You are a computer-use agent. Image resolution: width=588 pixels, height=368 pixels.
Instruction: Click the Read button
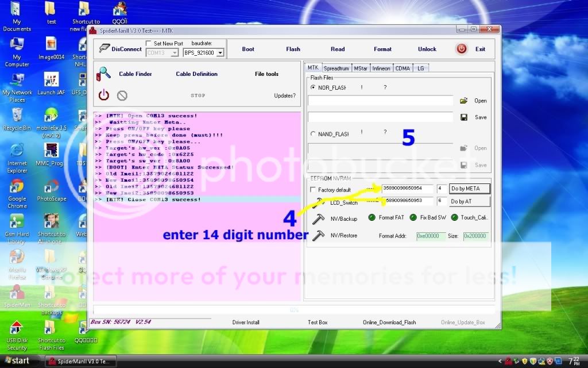tap(338, 49)
